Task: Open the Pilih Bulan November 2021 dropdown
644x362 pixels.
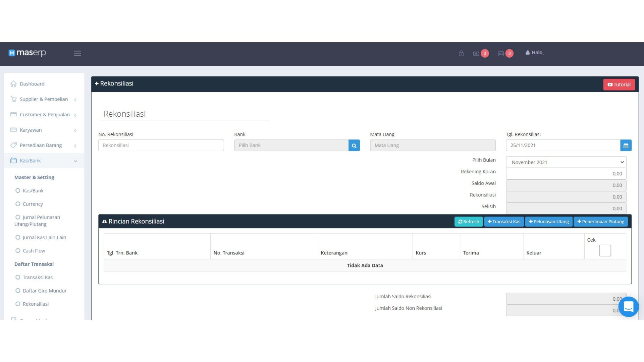Action: [566, 162]
